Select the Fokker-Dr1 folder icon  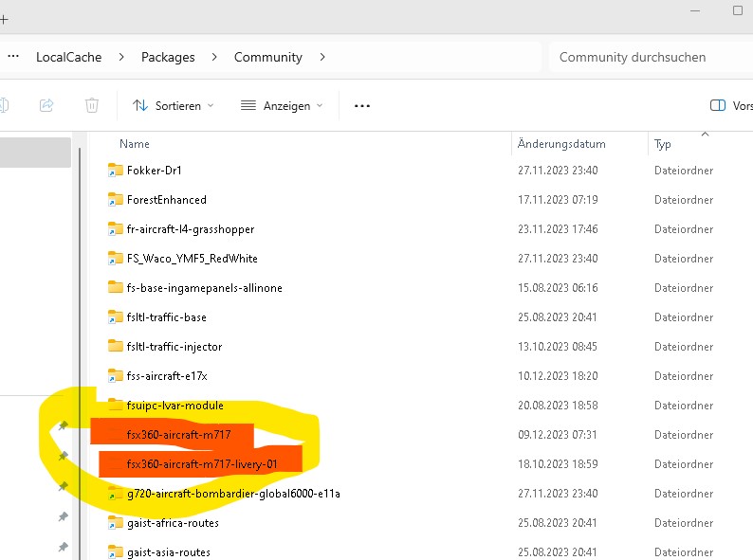116,171
